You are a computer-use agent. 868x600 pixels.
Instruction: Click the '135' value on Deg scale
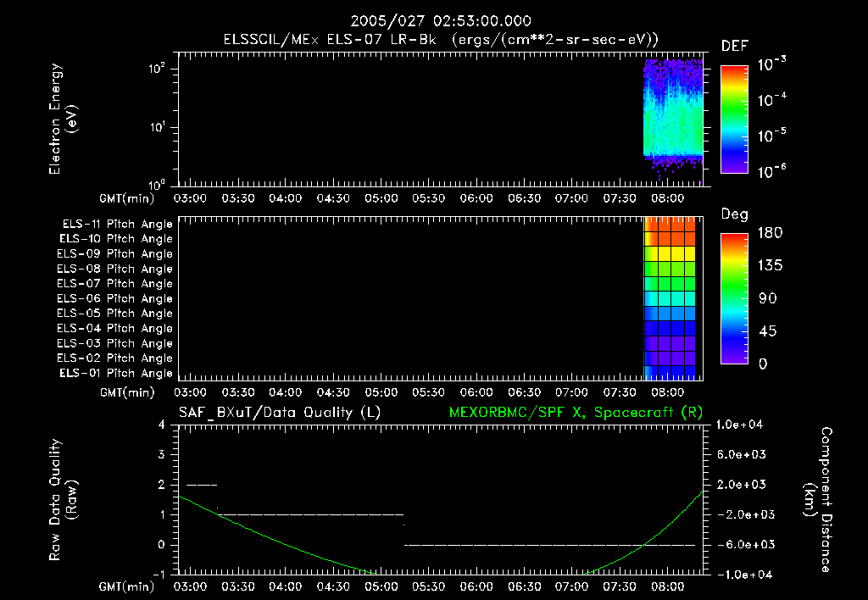tap(770, 266)
